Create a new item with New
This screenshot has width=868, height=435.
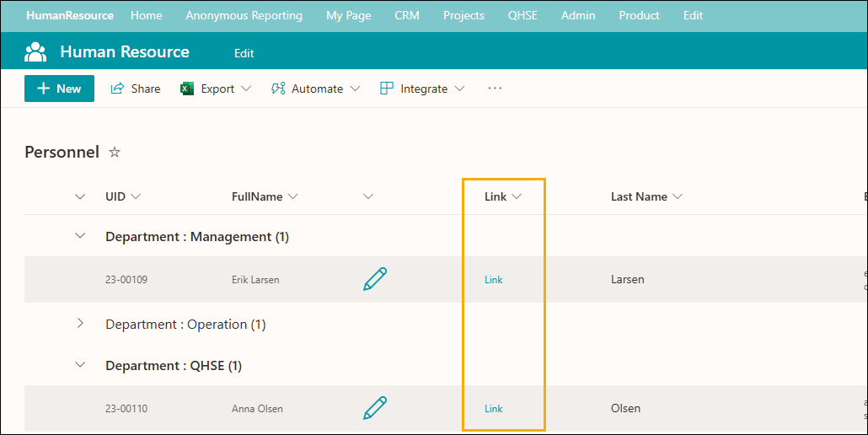[x=59, y=89]
